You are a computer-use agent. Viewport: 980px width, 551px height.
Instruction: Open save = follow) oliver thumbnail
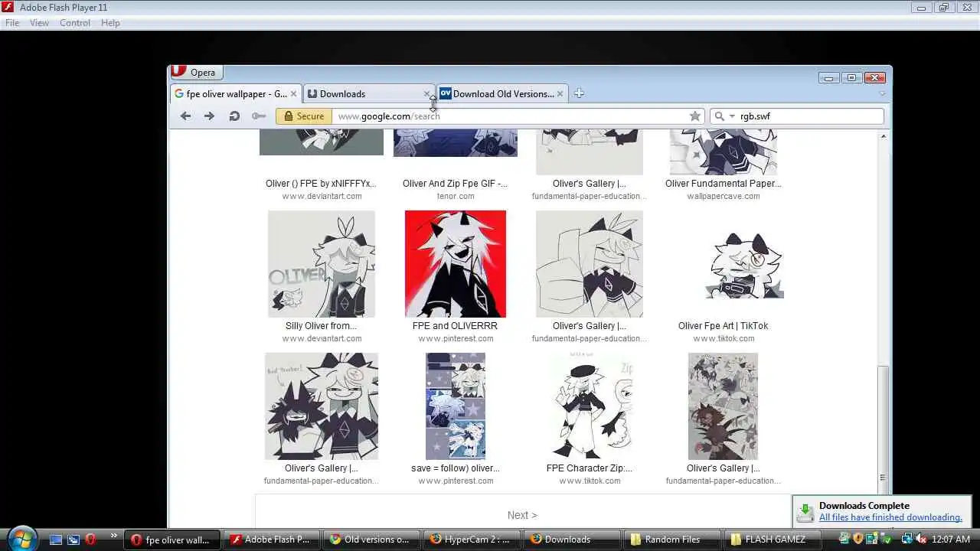click(x=456, y=406)
